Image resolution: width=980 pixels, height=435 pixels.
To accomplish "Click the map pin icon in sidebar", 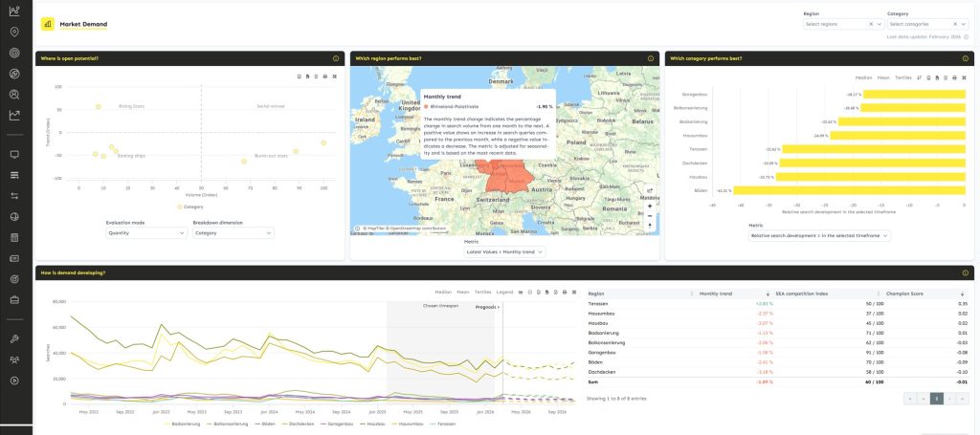I will (14, 32).
